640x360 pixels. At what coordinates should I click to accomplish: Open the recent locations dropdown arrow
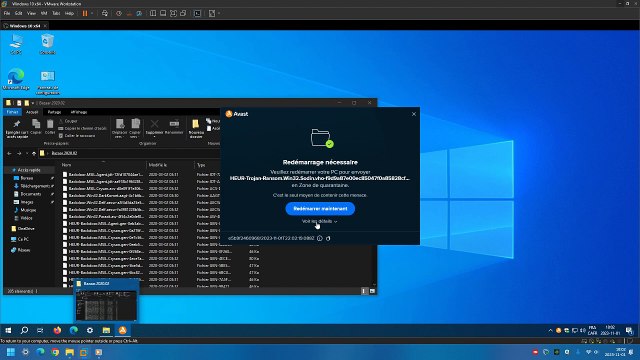tap(27, 153)
